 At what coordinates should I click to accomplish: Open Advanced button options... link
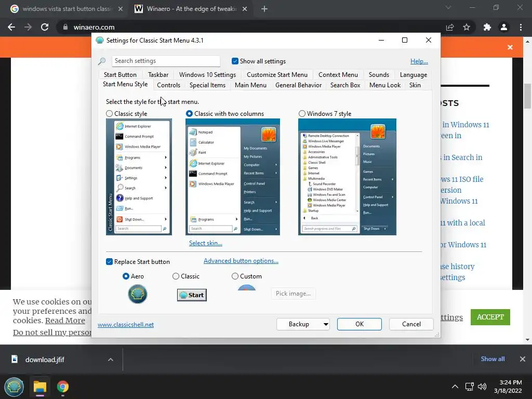(241, 261)
